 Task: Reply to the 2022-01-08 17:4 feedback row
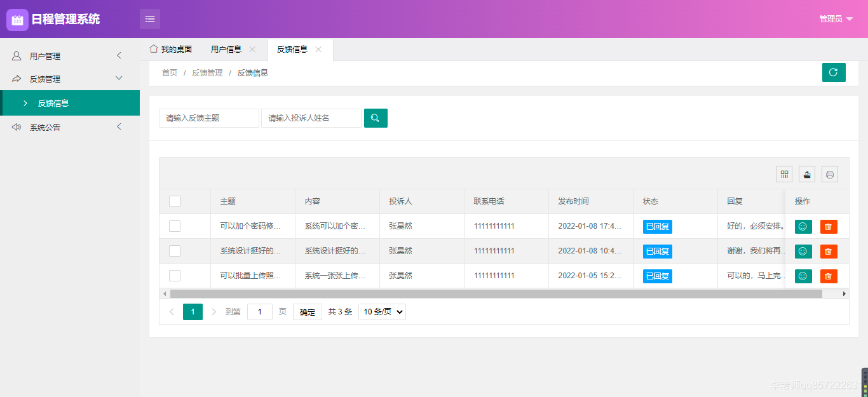pyautogui.click(x=803, y=227)
